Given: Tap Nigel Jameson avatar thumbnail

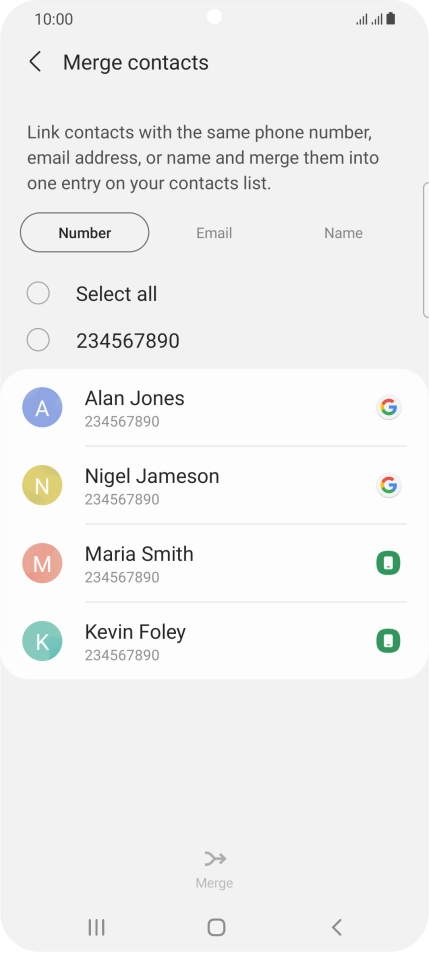Looking at the screenshot, I should [x=42, y=485].
